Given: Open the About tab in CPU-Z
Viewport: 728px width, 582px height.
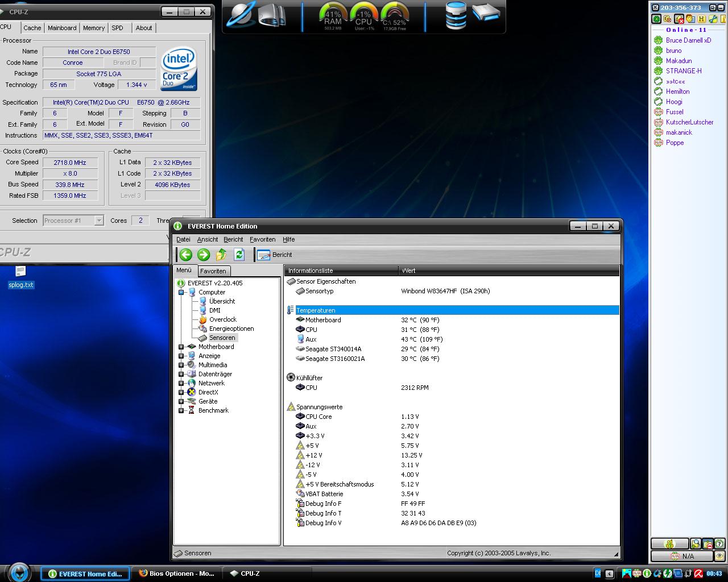Looking at the screenshot, I should pos(144,28).
